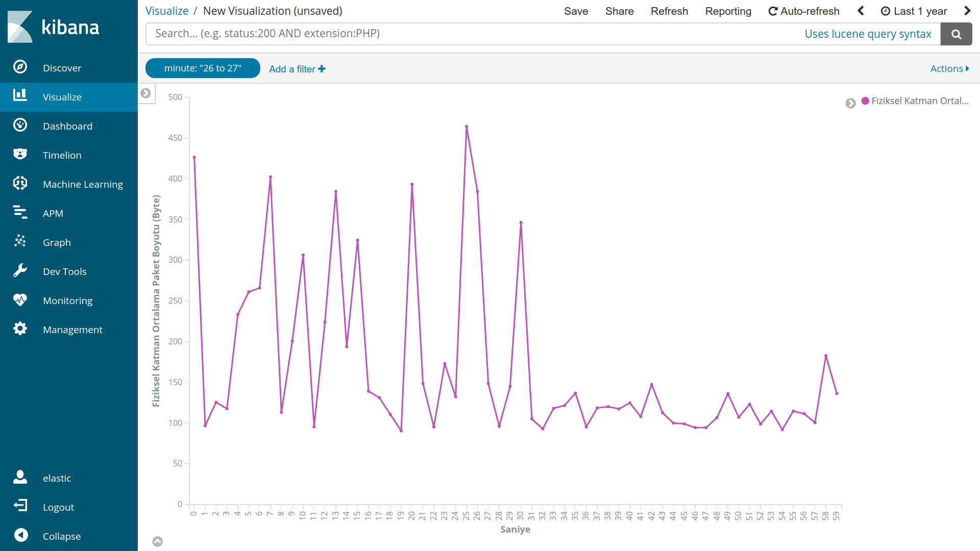Open Timelion via its bear icon
Viewport: 980px width, 551px height.
tap(20, 155)
